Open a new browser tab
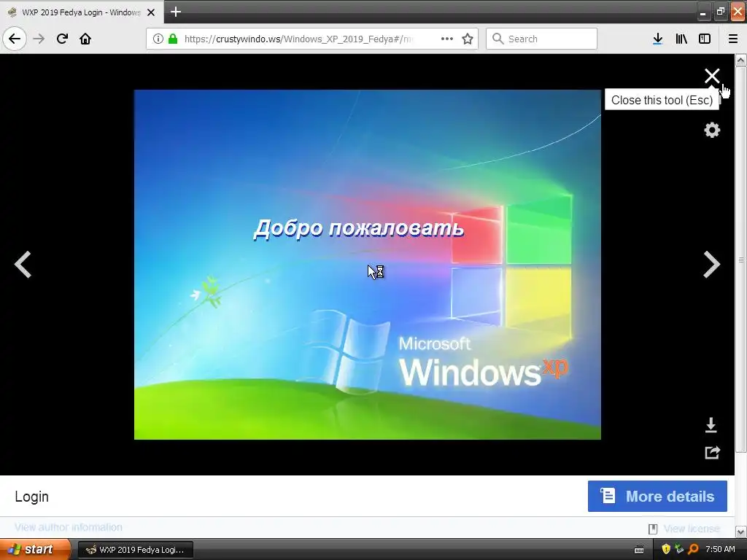This screenshot has height=560, width=747. tap(176, 12)
